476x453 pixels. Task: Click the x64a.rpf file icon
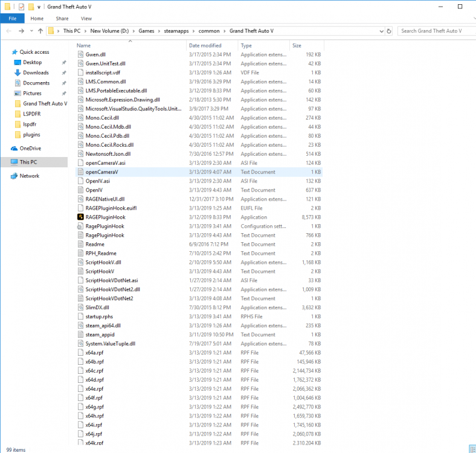pyautogui.click(x=80, y=353)
